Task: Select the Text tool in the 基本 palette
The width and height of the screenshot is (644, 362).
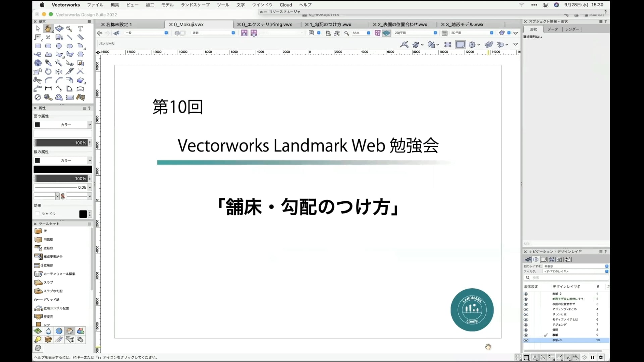Action: point(80,29)
